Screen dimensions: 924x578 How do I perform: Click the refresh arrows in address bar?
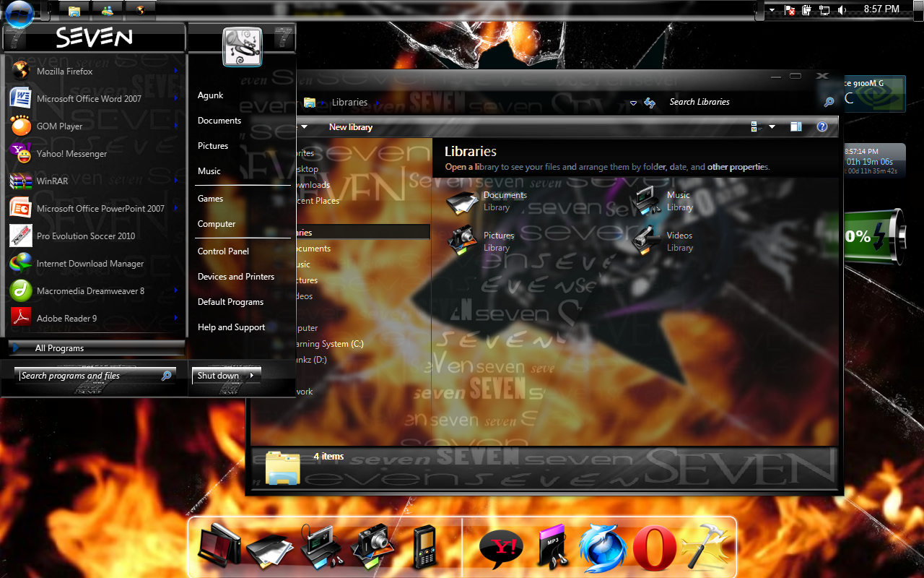pos(650,103)
